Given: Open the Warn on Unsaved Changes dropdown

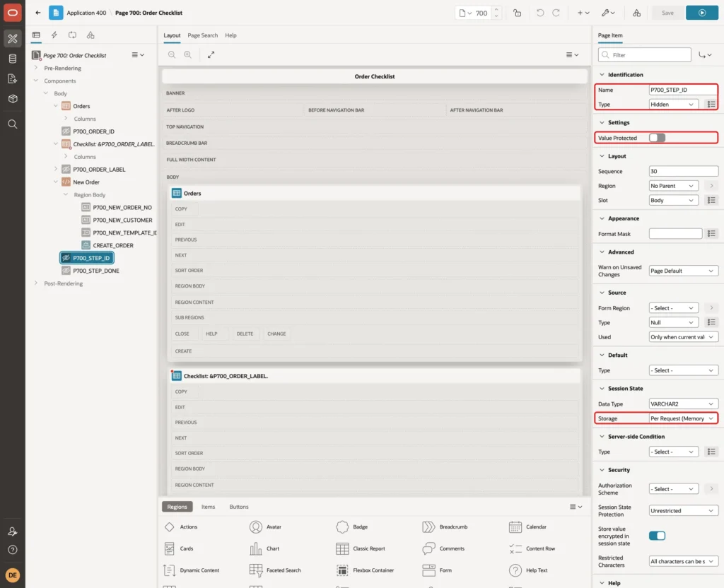Looking at the screenshot, I should click(x=683, y=271).
